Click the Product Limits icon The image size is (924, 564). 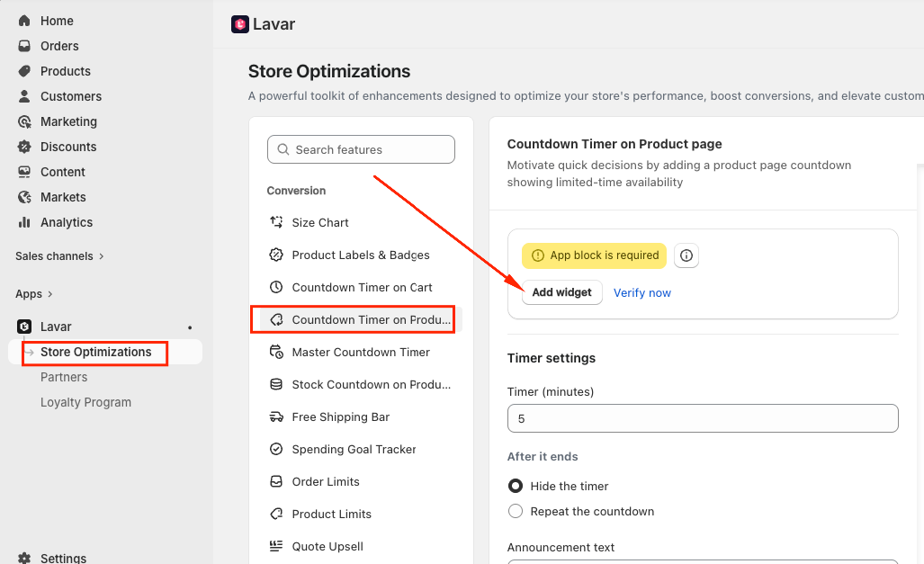click(276, 514)
